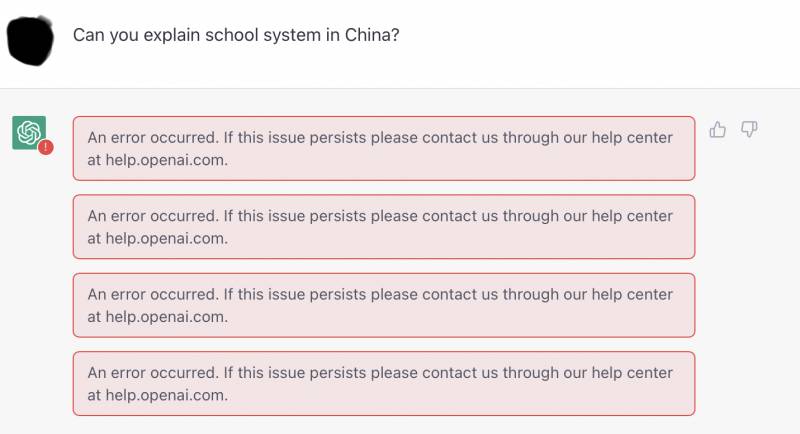
Task: Click the word "China?" in the prompt
Action: tap(373, 34)
